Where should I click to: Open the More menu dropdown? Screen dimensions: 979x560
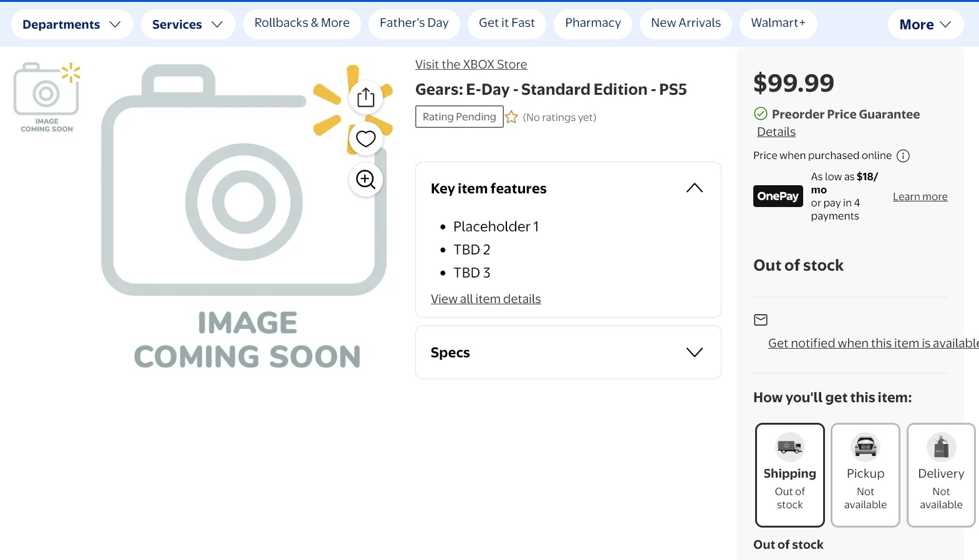[x=925, y=24]
